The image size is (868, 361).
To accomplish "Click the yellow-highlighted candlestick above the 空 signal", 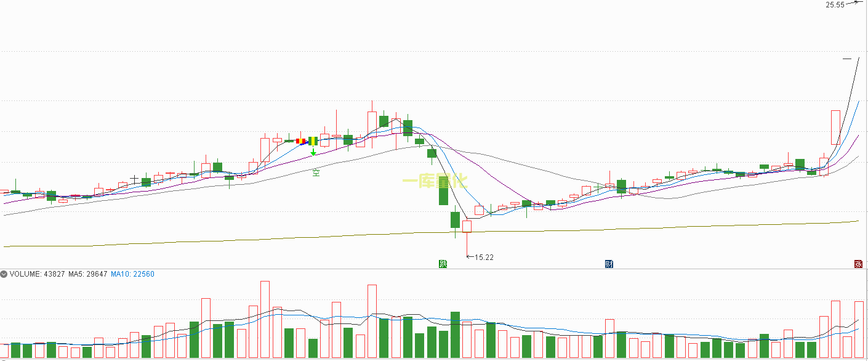I will coord(313,140).
